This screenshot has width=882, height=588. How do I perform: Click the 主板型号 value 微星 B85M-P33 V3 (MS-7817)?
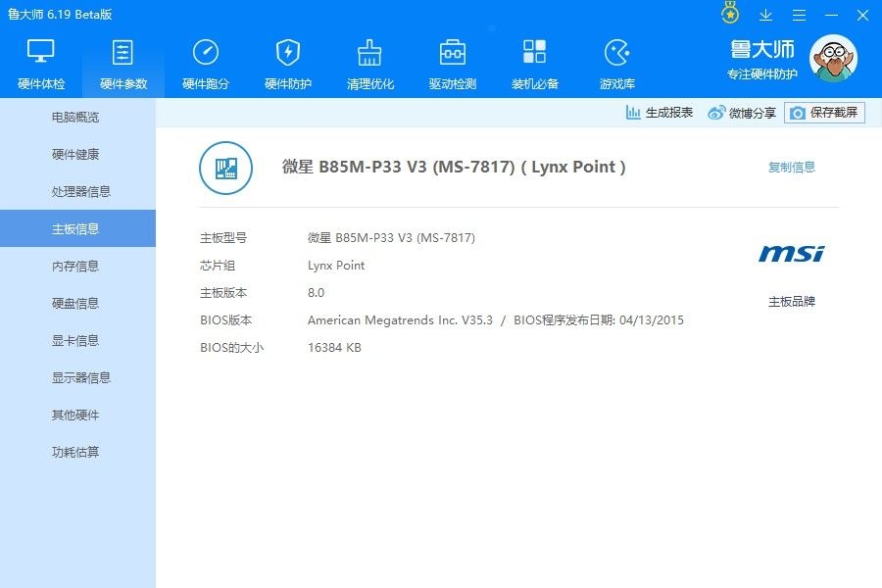391,237
